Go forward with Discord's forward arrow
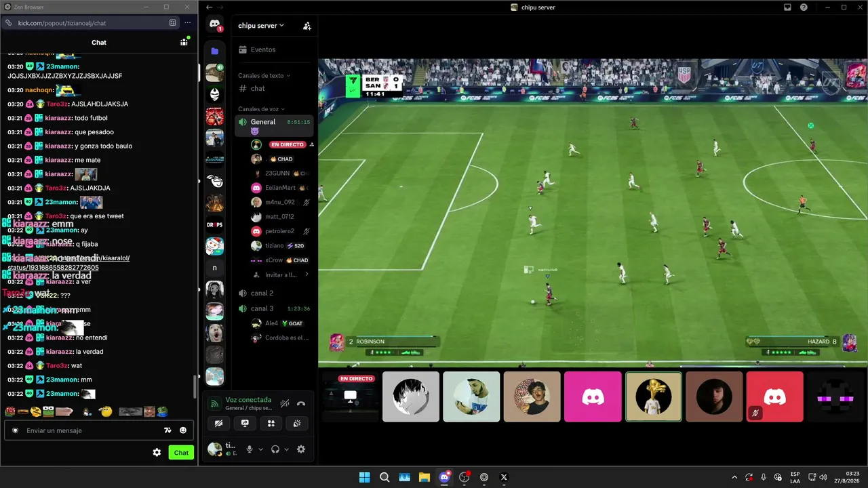868x488 pixels. point(220,7)
